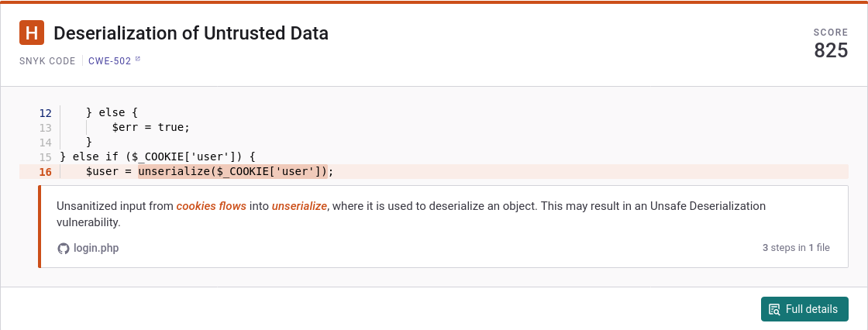The height and width of the screenshot is (330, 868).
Task: Select line number 12 in the code gutter
Action: click(x=45, y=112)
